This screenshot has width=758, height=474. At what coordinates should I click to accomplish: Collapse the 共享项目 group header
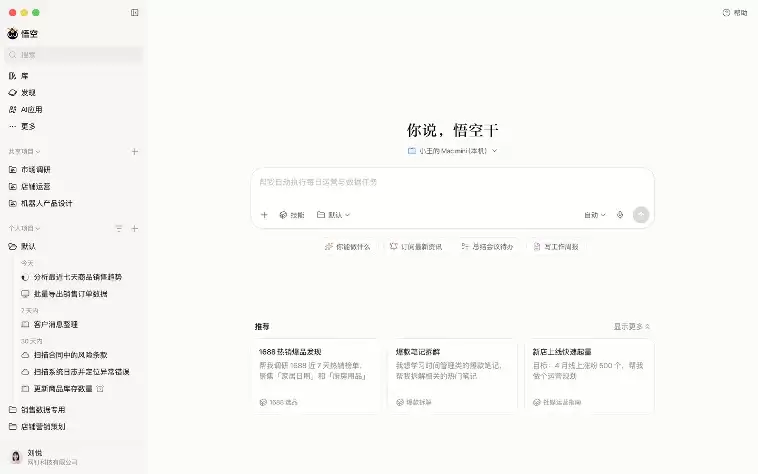(x=24, y=151)
